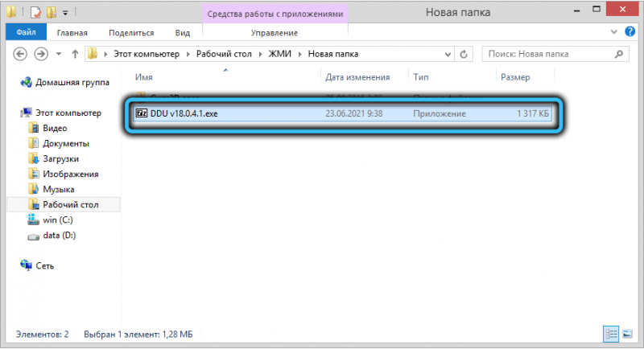
Task: Click the date 23.06.2021 9:38
Action: [x=353, y=113]
